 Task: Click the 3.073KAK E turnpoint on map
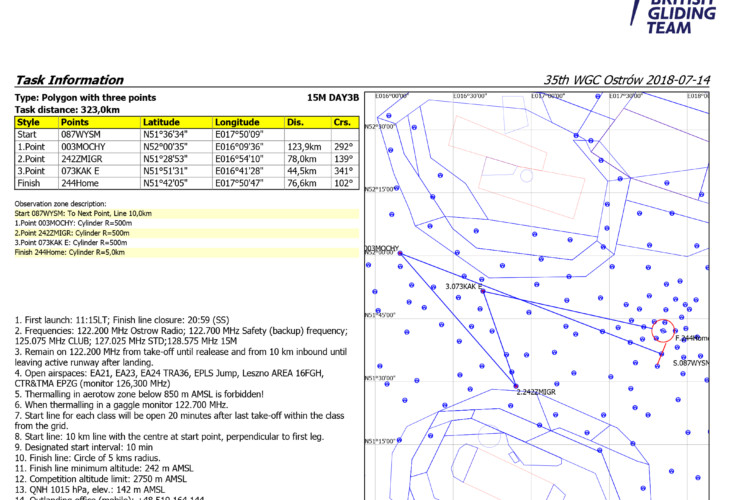(x=482, y=291)
